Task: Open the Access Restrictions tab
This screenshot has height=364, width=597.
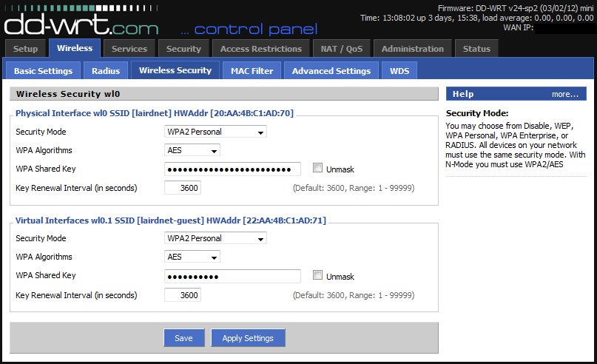Action: tap(261, 49)
